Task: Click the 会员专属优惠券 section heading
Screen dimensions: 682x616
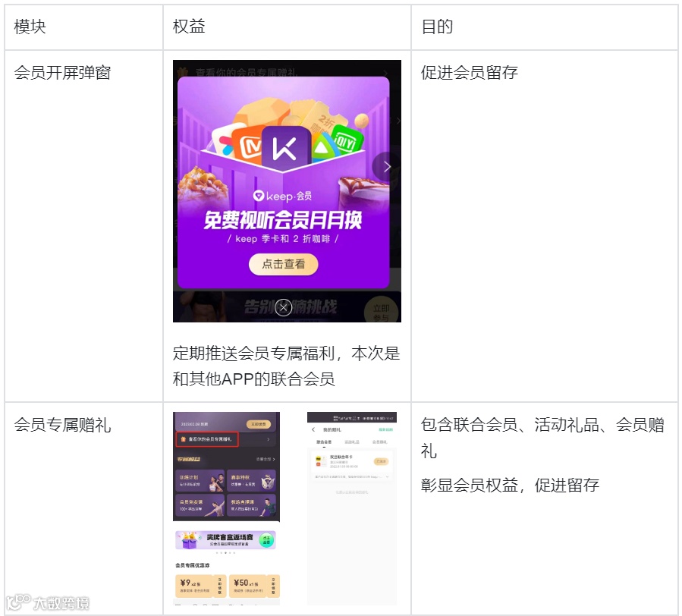Action: (193, 565)
